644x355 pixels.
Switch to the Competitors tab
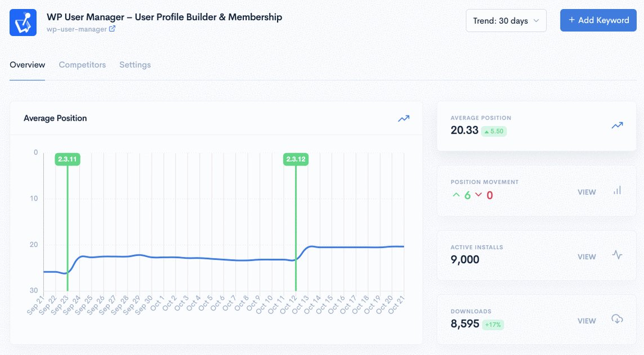(x=82, y=65)
